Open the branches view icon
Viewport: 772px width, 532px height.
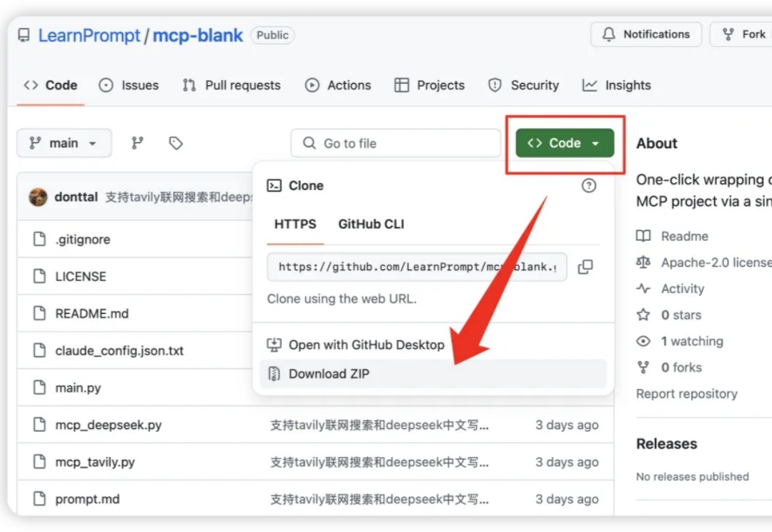point(137,143)
